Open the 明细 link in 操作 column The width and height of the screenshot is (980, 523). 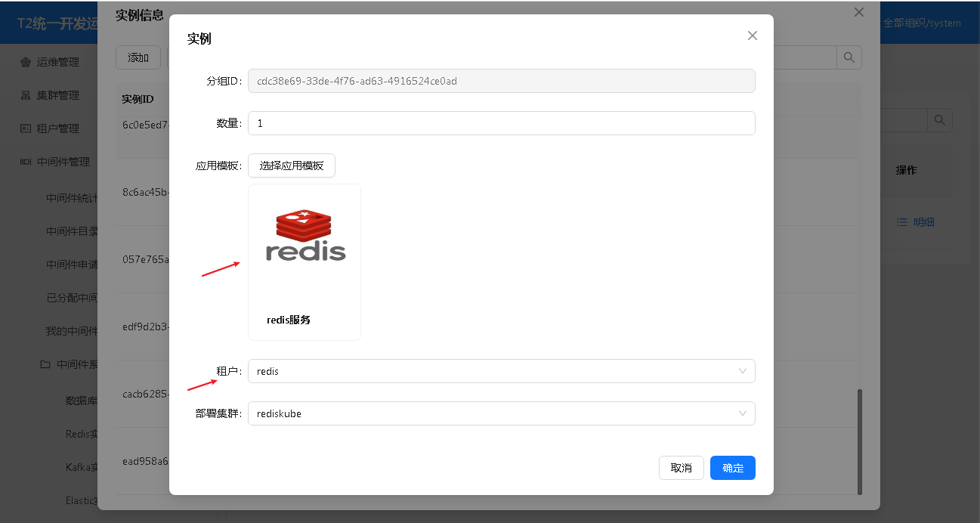[924, 222]
